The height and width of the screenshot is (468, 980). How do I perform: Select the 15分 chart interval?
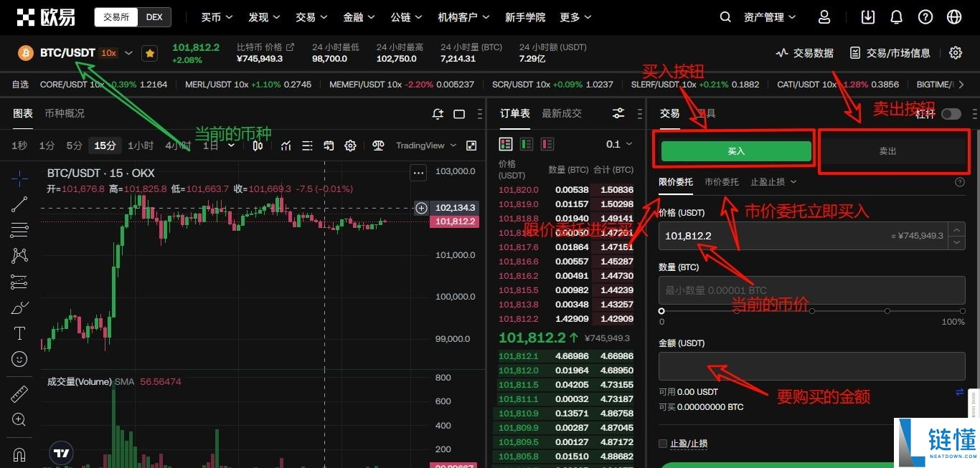(105, 145)
